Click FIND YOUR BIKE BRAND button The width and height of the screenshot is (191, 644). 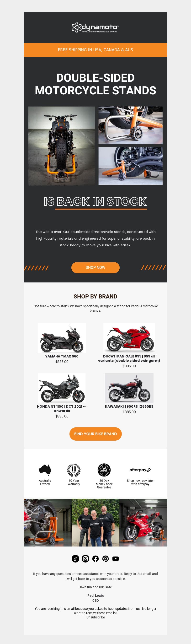coord(95,434)
